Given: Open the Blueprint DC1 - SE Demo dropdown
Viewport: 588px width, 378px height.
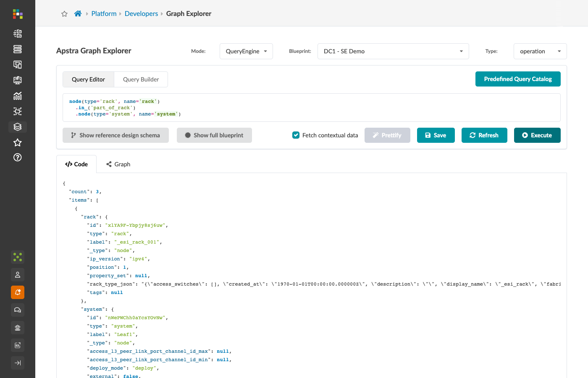Looking at the screenshot, I should (x=393, y=51).
